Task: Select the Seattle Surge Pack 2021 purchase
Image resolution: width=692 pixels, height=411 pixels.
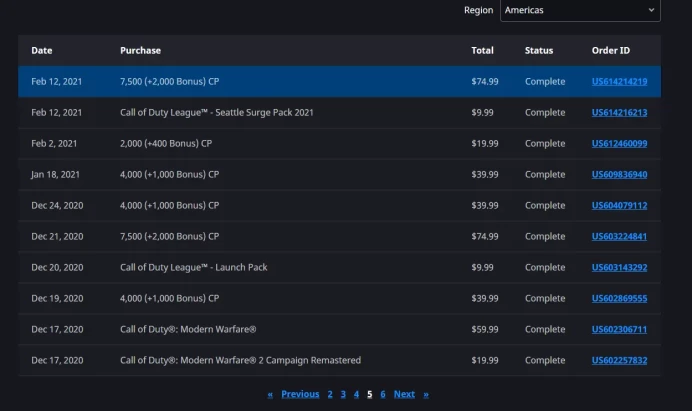Action: (x=217, y=113)
